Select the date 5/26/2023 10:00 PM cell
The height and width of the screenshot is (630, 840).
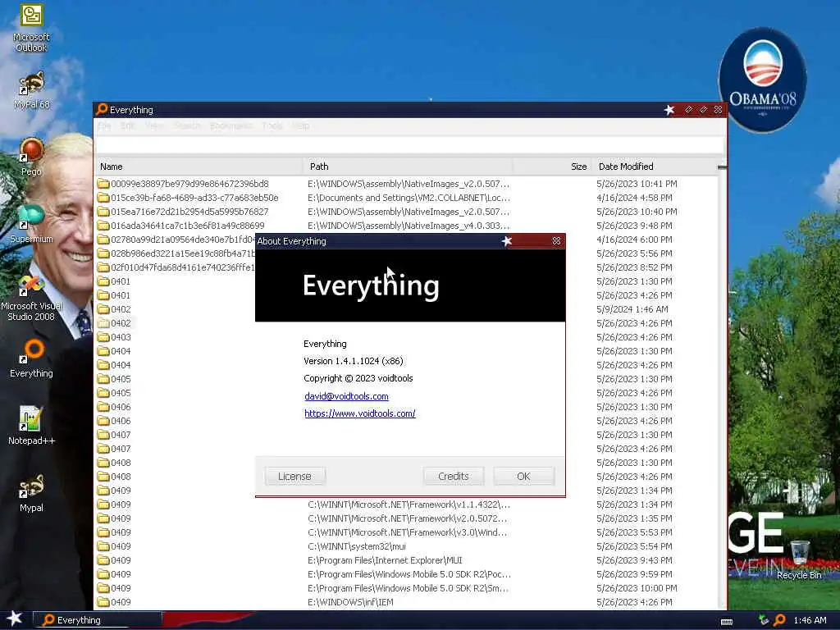pos(637,588)
